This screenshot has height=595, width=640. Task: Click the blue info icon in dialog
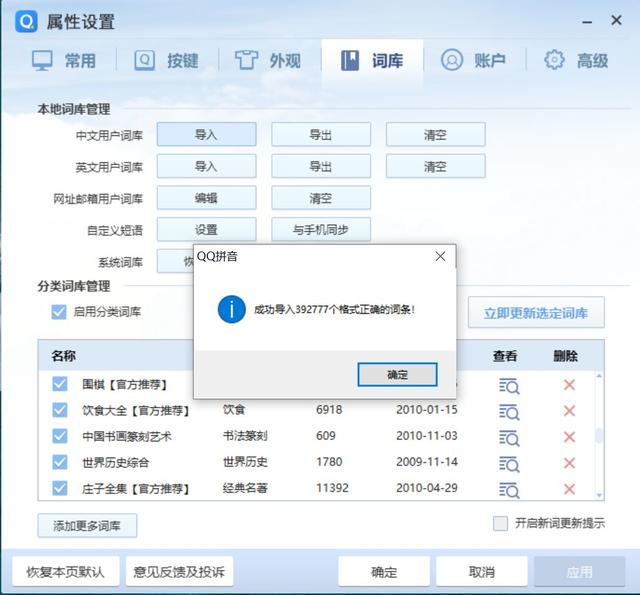(x=231, y=309)
